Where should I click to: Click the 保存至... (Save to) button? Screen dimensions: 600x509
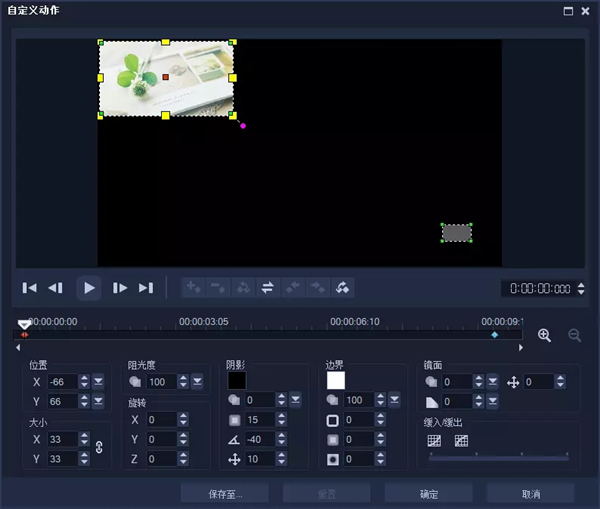(x=224, y=494)
